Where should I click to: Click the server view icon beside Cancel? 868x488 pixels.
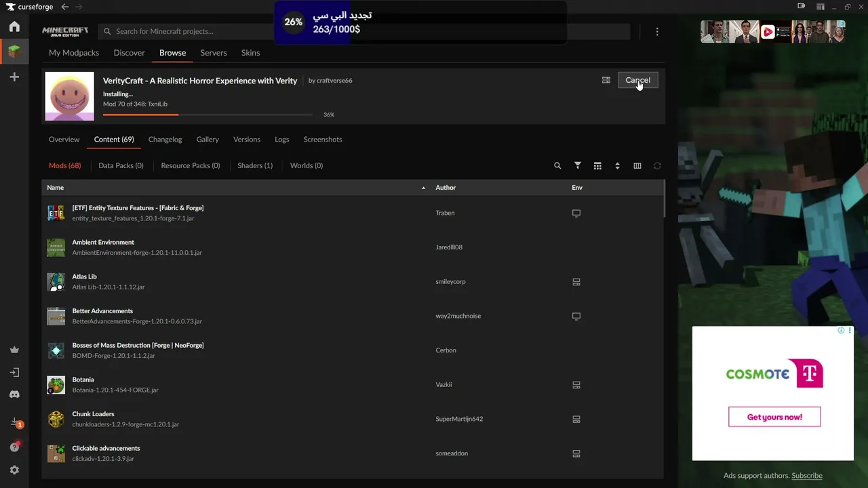[606, 80]
